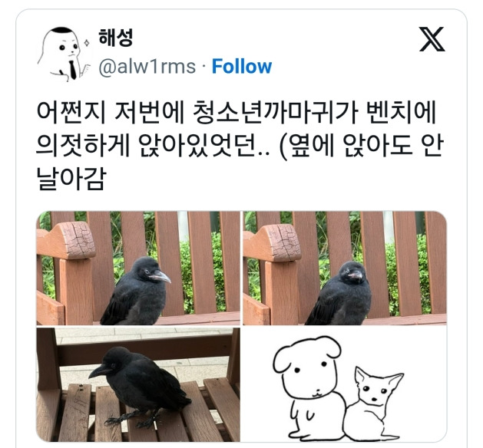Click the black necktie on the avatar character
This screenshot has width=483, height=448.
point(73,69)
